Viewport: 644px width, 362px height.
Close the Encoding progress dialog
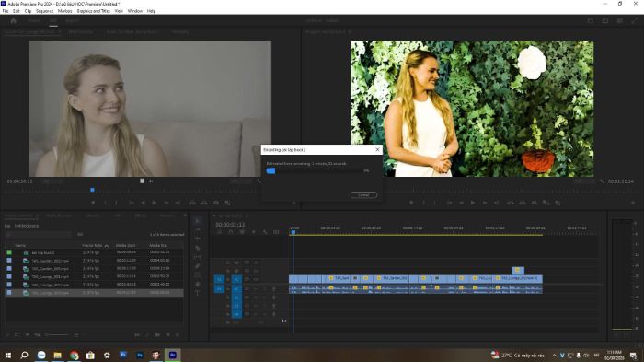pos(377,150)
